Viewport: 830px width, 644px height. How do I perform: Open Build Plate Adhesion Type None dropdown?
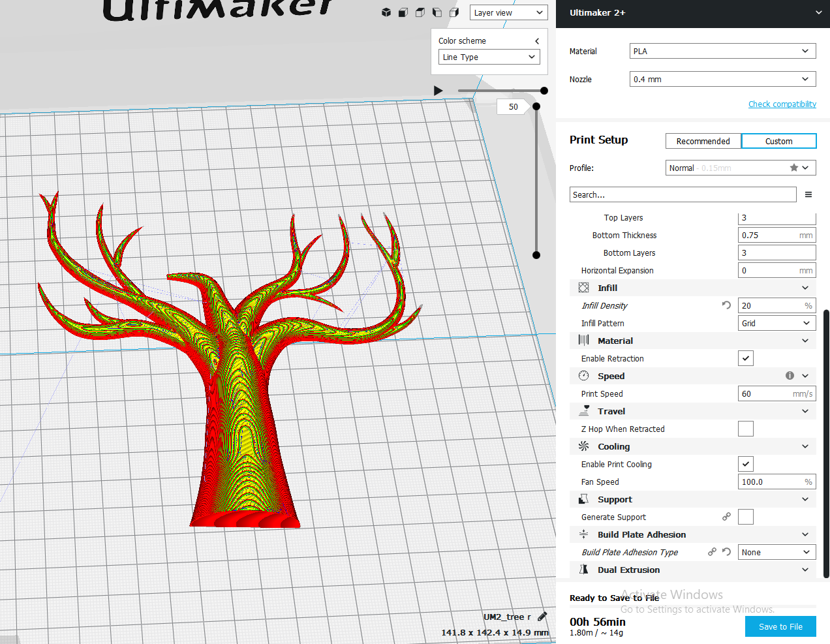[776, 552]
